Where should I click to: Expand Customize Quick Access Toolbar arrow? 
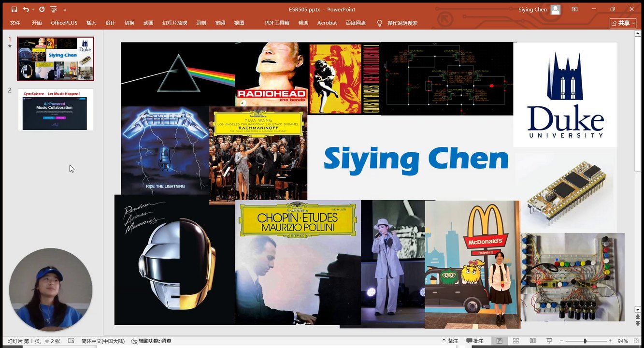[x=65, y=10]
